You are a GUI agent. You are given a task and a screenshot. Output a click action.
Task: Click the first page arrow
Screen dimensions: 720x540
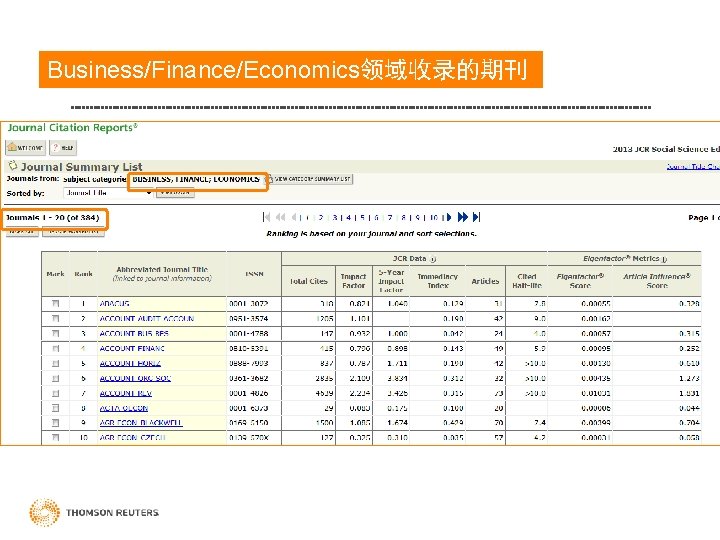pyautogui.click(x=266, y=217)
